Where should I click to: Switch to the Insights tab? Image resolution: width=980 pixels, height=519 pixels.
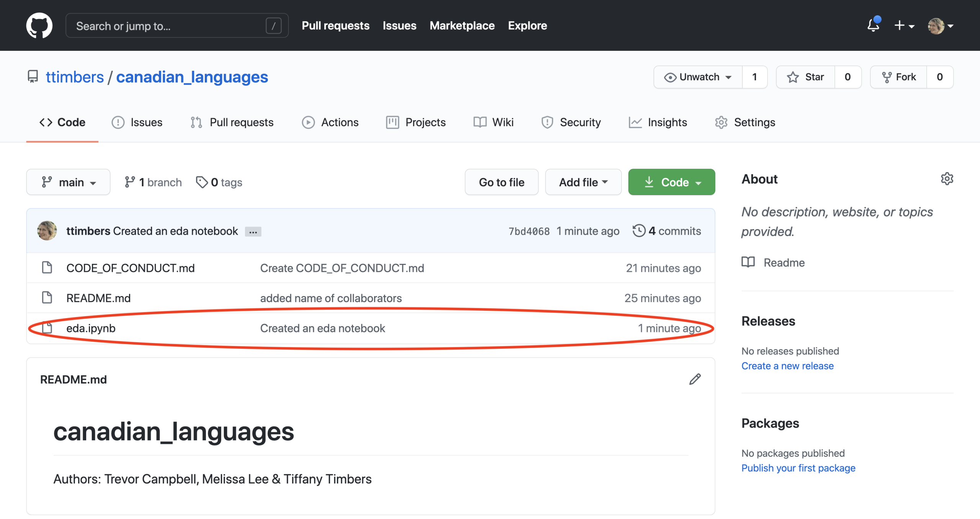(658, 122)
